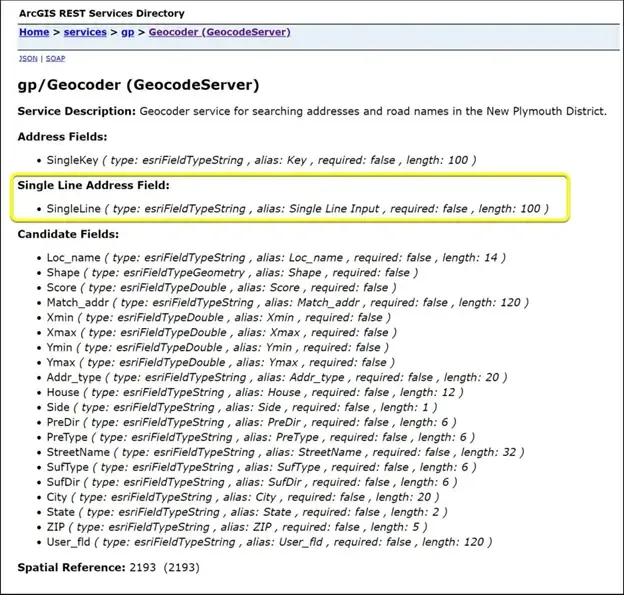Click the Service Description text

click(x=312, y=111)
